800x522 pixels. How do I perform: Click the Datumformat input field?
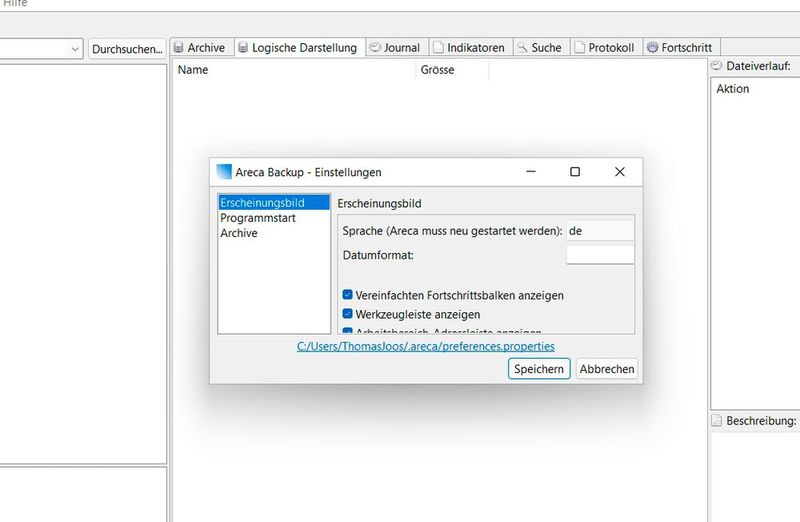click(600, 255)
